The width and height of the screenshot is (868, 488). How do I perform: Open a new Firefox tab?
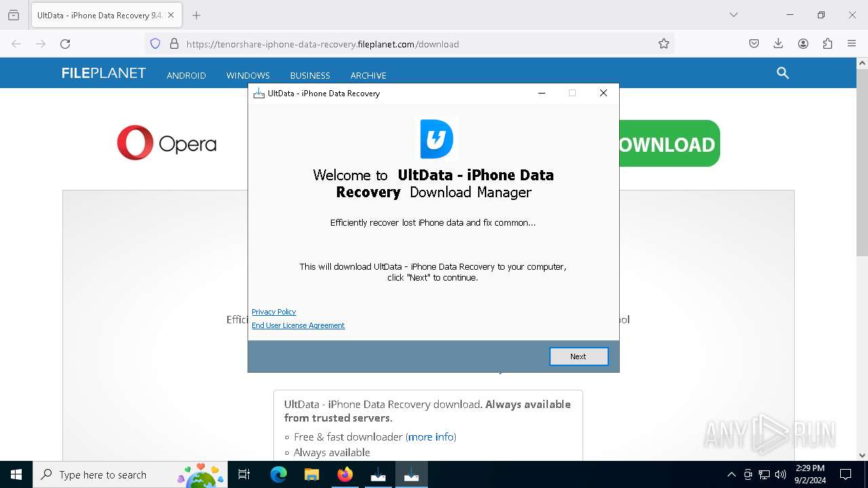(196, 15)
